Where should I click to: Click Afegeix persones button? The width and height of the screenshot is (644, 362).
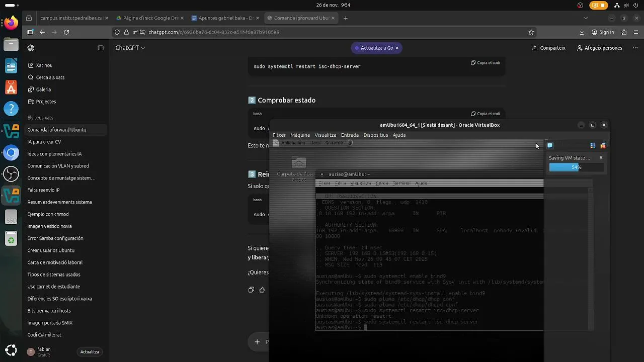pos(599,48)
